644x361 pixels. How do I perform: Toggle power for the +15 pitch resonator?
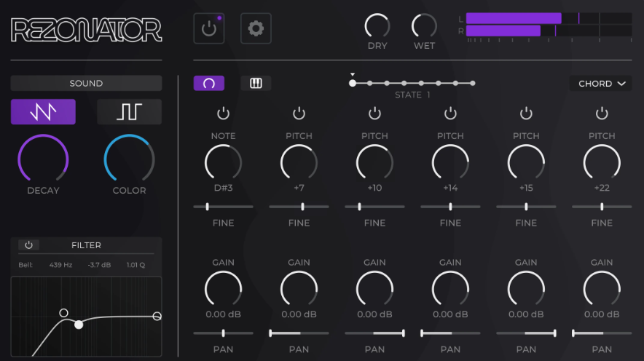pos(526,114)
